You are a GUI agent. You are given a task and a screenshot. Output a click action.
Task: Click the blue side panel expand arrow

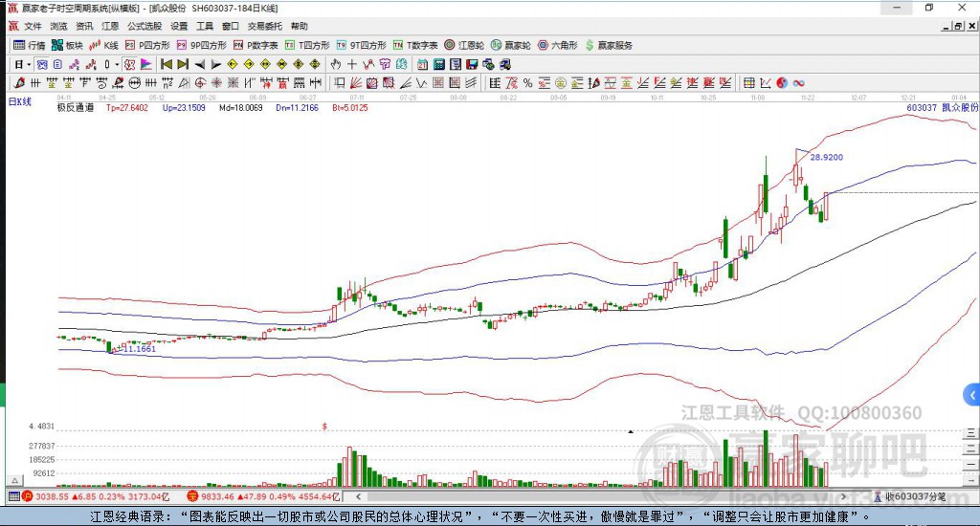pyautogui.click(x=971, y=395)
